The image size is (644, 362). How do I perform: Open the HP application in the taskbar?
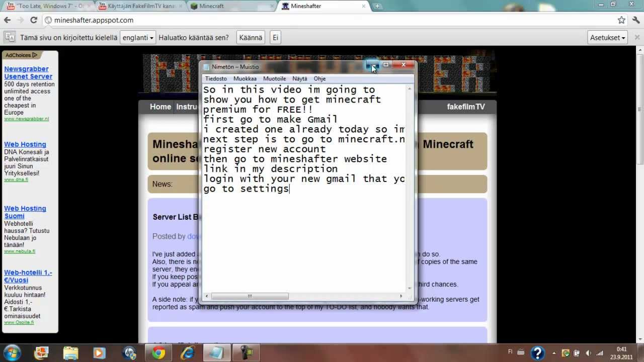(129, 352)
